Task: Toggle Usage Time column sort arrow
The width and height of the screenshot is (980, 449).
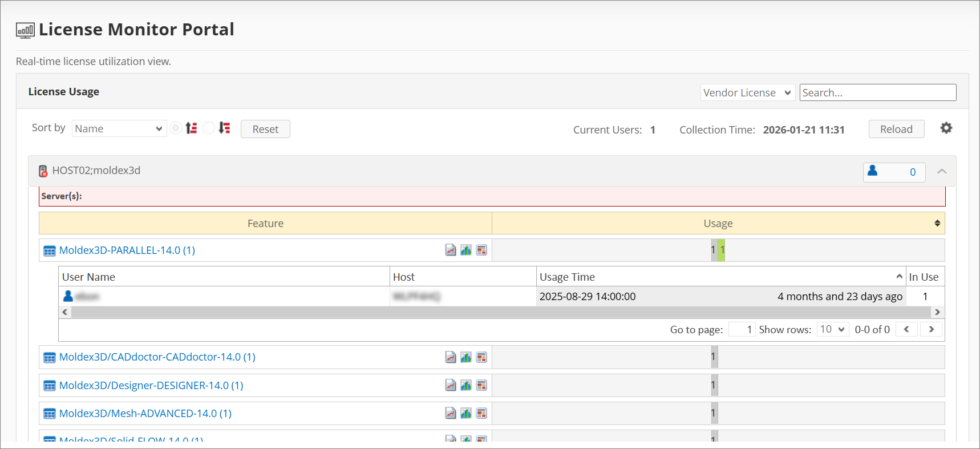Action: tap(899, 276)
